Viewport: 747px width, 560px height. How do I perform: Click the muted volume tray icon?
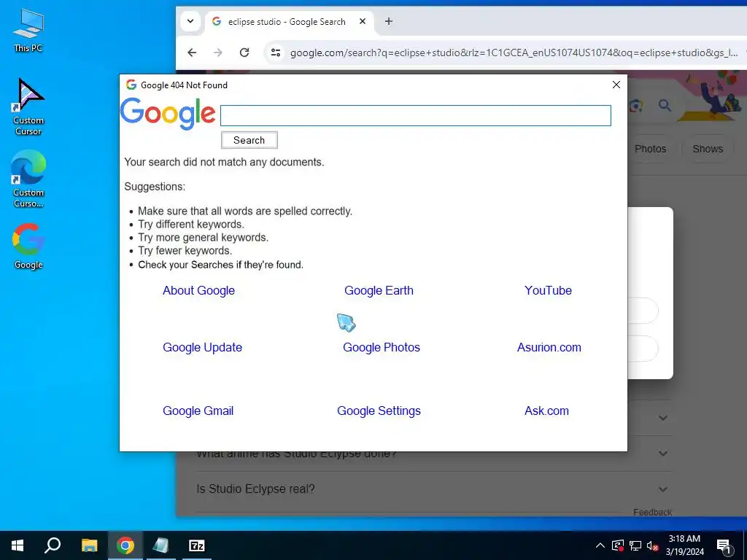click(652, 546)
